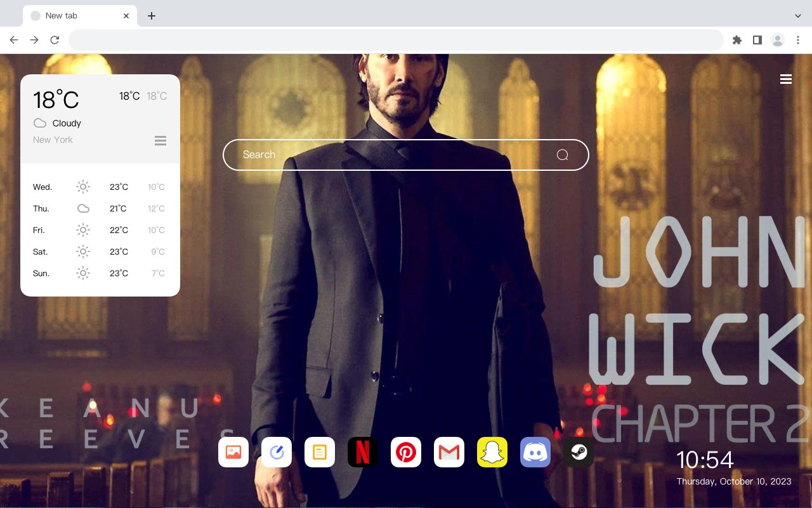The width and height of the screenshot is (812, 508).
Task: Click the search magnifier icon
Action: pos(563,155)
